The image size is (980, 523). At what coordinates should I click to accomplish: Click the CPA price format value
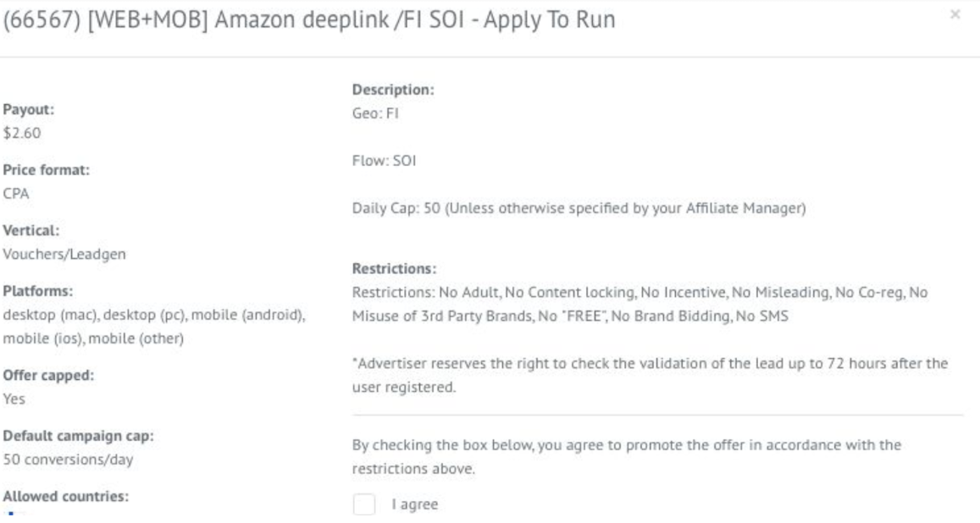[15, 194]
